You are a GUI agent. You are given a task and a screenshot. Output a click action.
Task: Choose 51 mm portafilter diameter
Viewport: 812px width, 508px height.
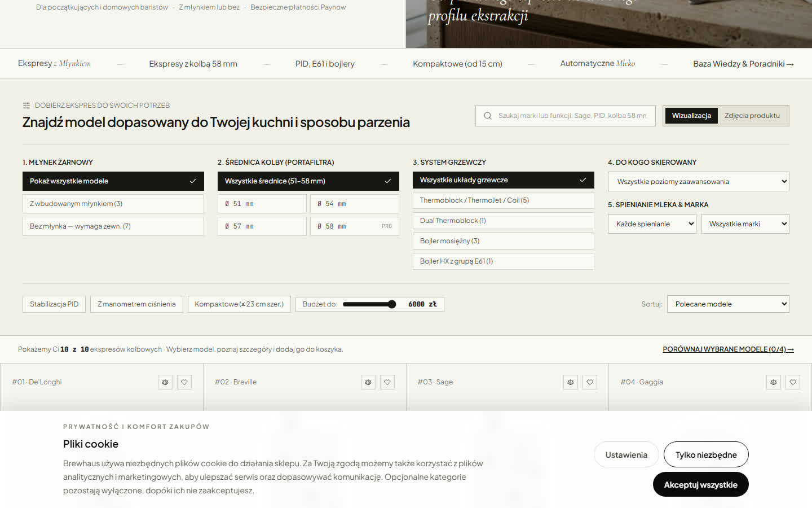262,204
